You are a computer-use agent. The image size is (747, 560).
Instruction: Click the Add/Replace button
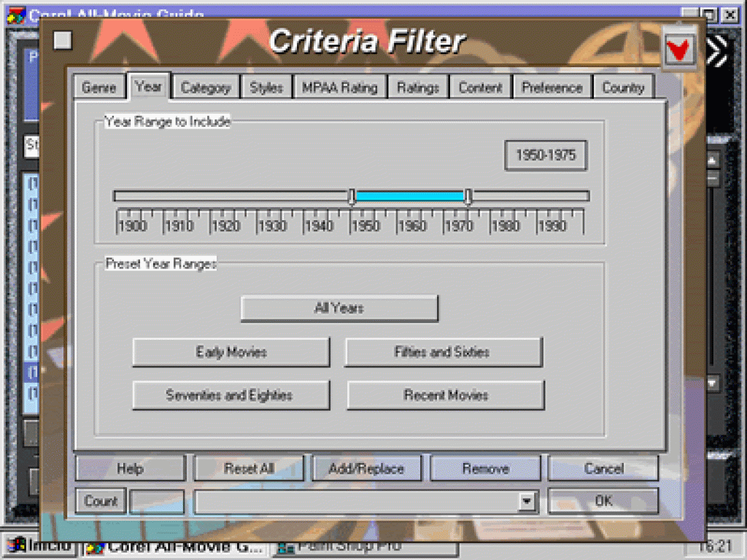[x=365, y=468]
